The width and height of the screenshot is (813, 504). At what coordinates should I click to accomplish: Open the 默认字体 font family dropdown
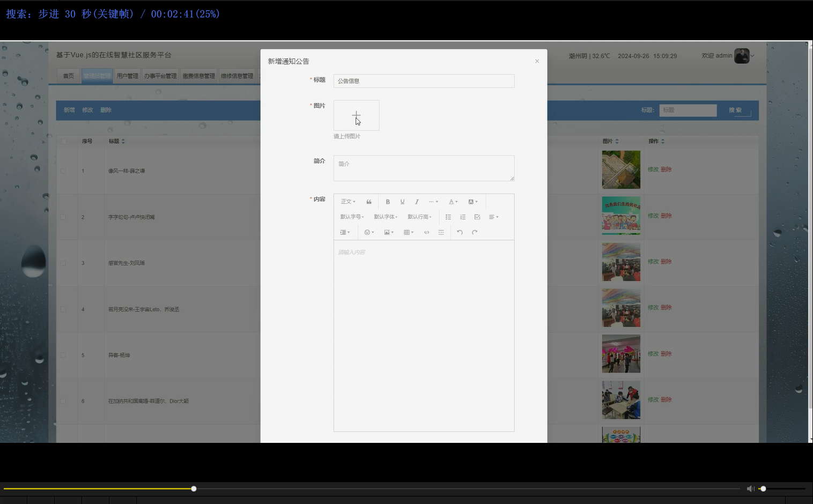(386, 217)
